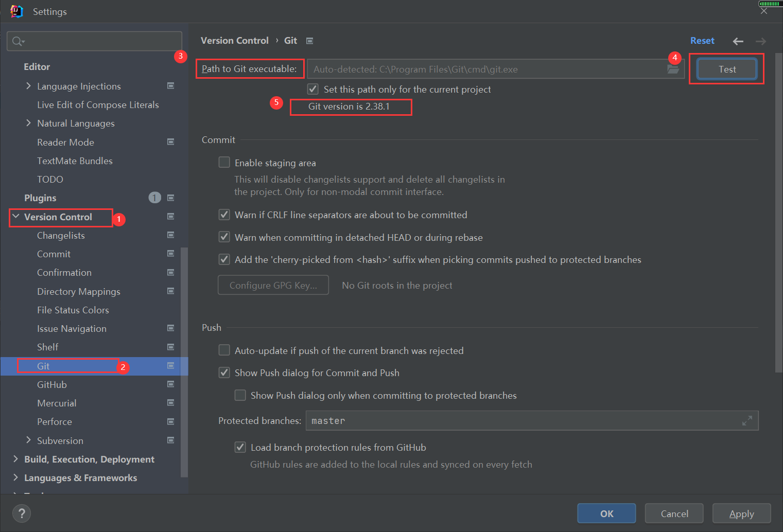Image resolution: width=783 pixels, height=532 pixels.
Task: Enable staging area checkbox
Action: coord(224,163)
